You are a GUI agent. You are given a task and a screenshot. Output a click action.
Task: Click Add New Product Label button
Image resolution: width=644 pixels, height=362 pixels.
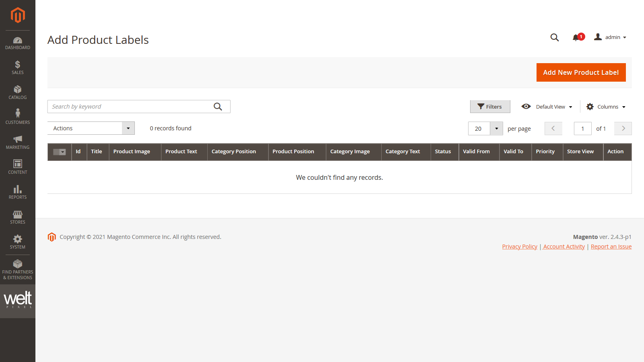[581, 72]
